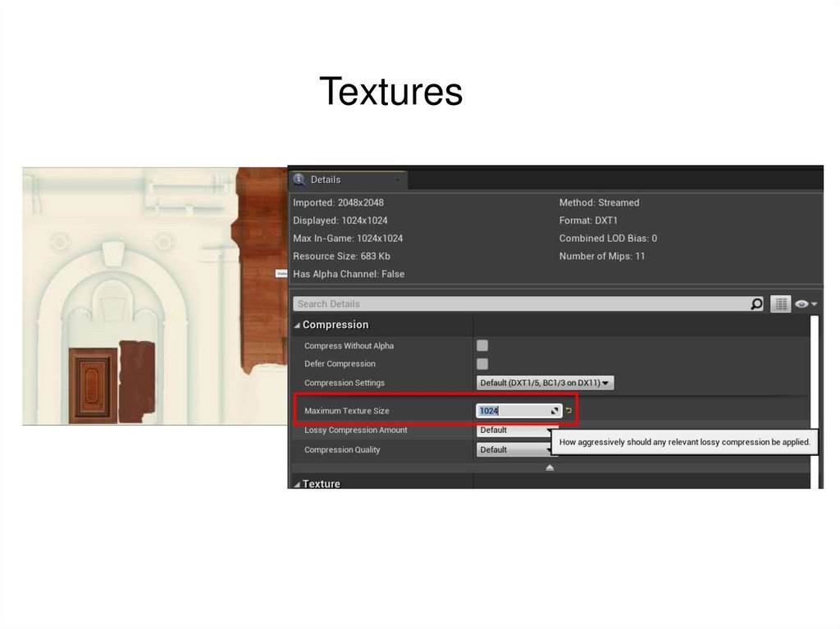The height and width of the screenshot is (629, 840).
Task: Click the texture preview image
Action: [x=155, y=296]
